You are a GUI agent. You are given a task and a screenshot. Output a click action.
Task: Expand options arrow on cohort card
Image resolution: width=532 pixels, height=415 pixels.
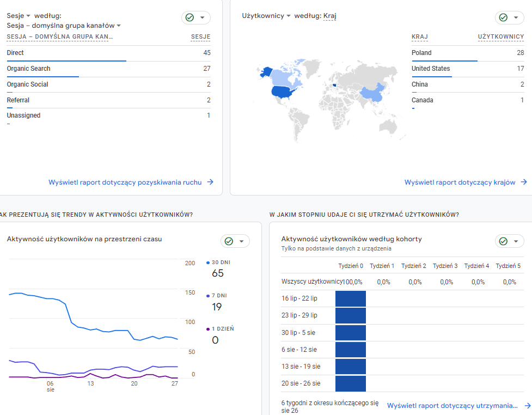[x=516, y=241]
